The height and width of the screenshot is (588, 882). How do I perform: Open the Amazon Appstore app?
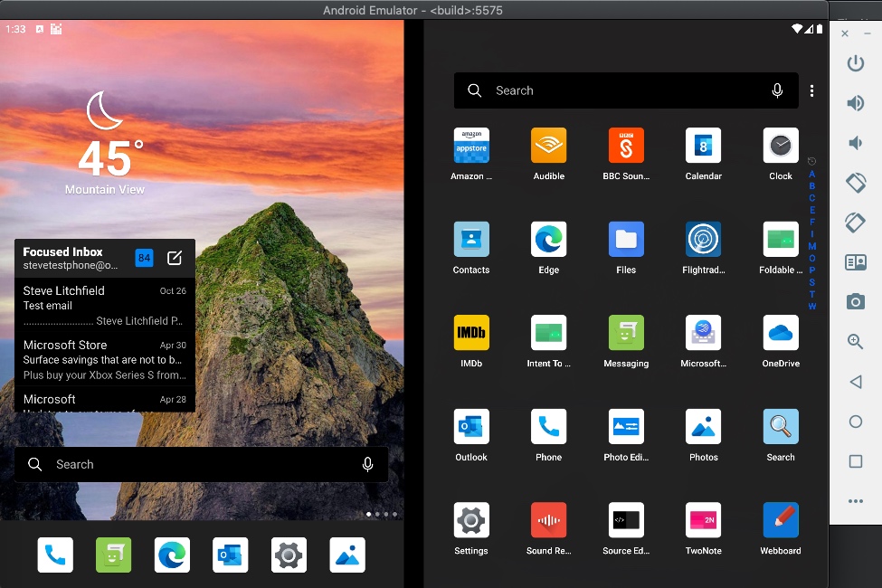pyautogui.click(x=471, y=146)
